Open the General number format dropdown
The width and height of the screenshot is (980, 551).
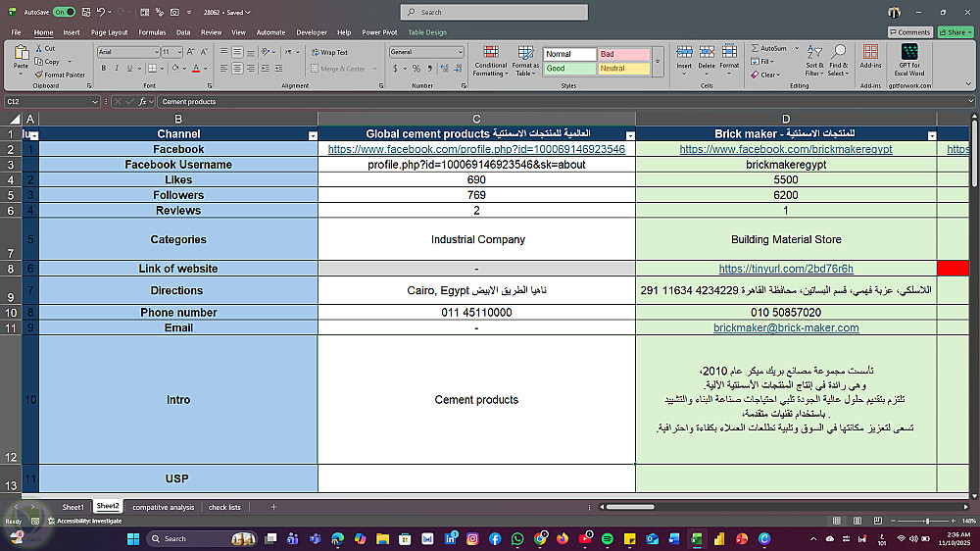point(460,52)
